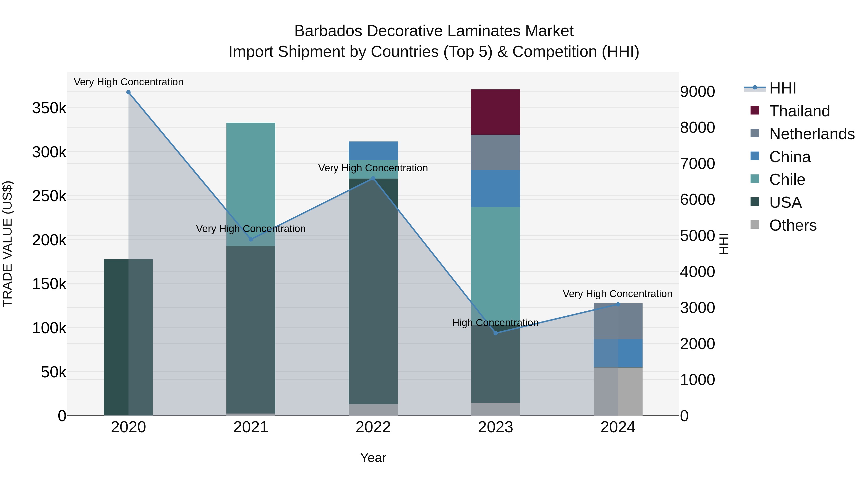Click the Netherlands bar segment in 2024
The height and width of the screenshot is (488, 868).
point(618,321)
